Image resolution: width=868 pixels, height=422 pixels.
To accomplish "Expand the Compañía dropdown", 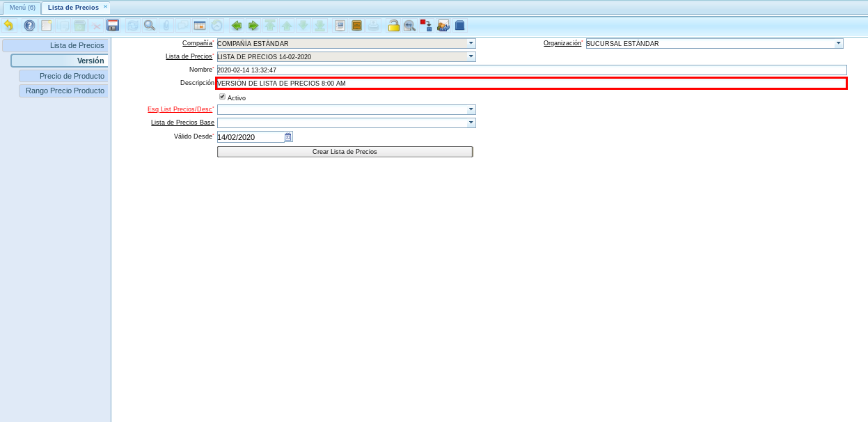I will click(471, 43).
